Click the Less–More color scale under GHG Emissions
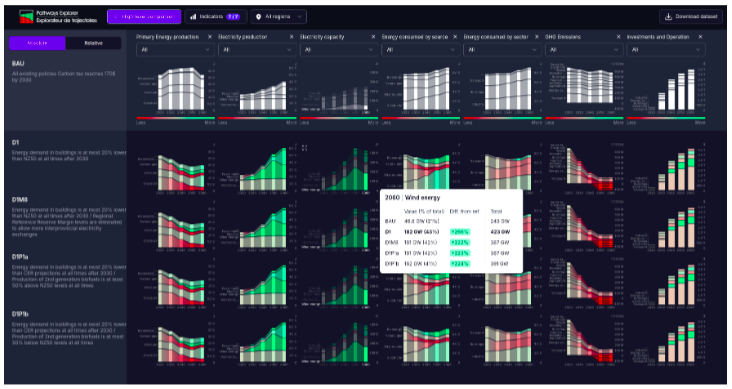Image resolution: width=732 pixels, height=389 pixels. coord(584,118)
